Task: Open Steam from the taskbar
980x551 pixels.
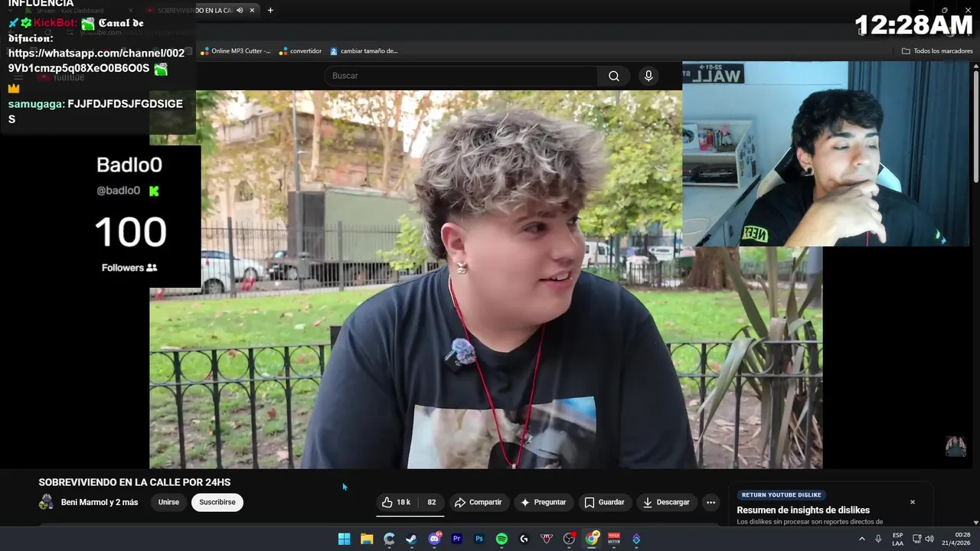Action: click(x=411, y=539)
